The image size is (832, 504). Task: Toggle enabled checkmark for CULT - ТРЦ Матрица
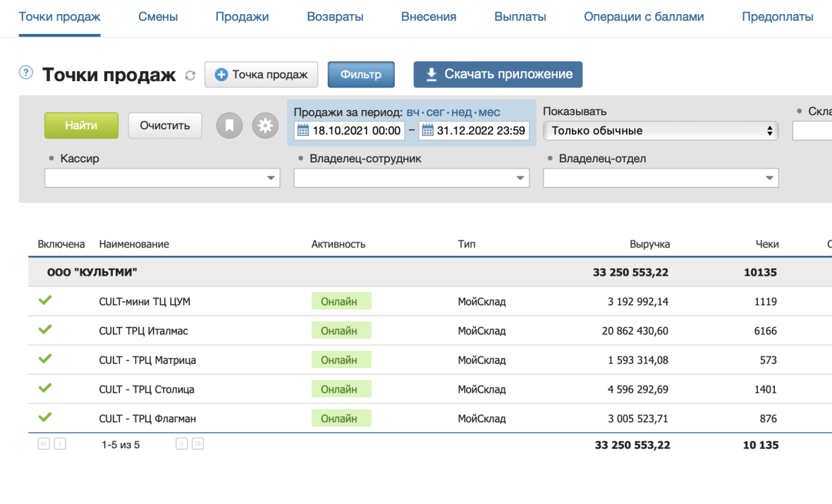(x=45, y=359)
